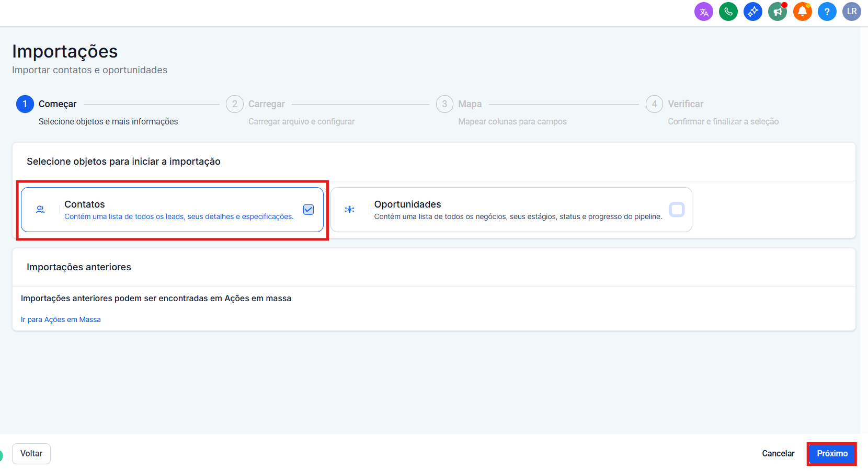Select step 1 Começar circle
The image size is (868, 471).
[x=25, y=104]
